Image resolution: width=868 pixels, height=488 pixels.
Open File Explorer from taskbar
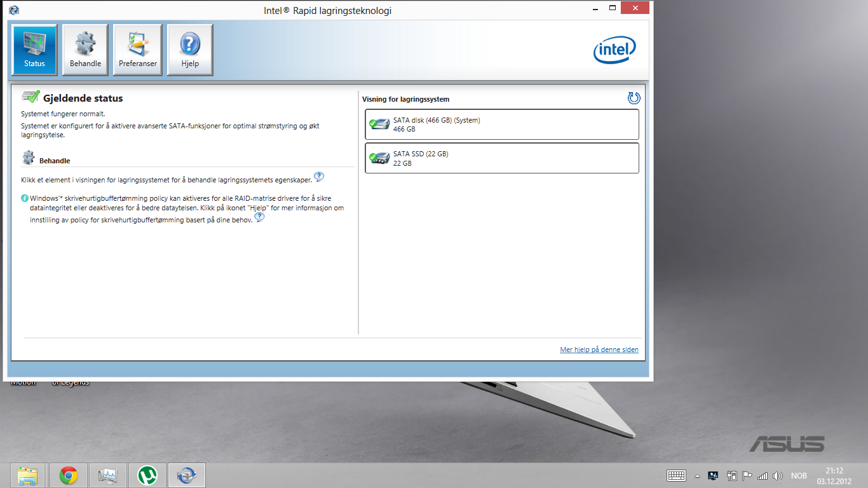pos(28,475)
